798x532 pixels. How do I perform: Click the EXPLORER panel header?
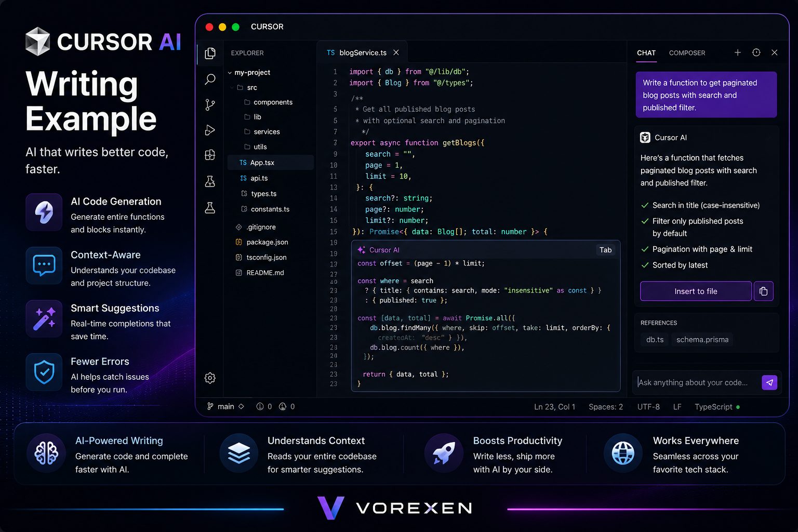pyautogui.click(x=247, y=53)
